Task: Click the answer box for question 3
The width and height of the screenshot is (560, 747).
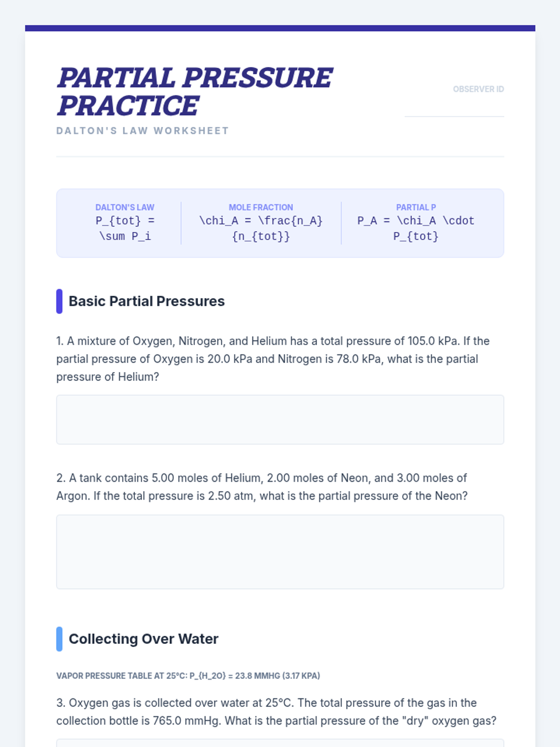Action: pyautogui.click(x=280, y=743)
